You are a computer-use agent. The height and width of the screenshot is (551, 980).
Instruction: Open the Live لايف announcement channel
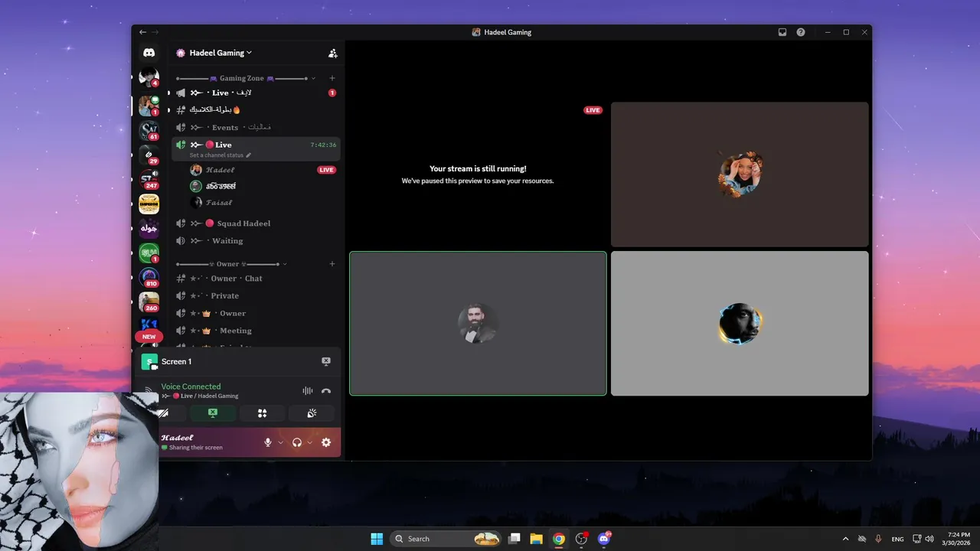coord(256,93)
